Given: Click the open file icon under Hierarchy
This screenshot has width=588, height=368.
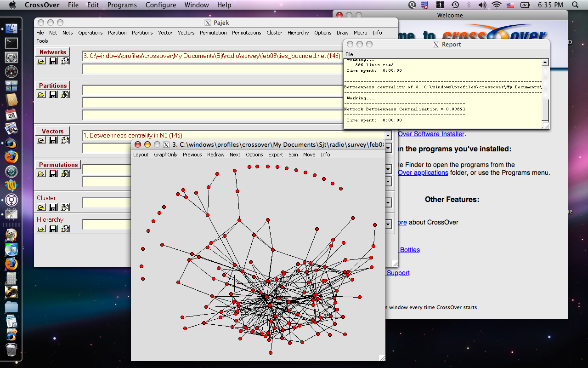Looking at the screenshot, I should [41, 229].
